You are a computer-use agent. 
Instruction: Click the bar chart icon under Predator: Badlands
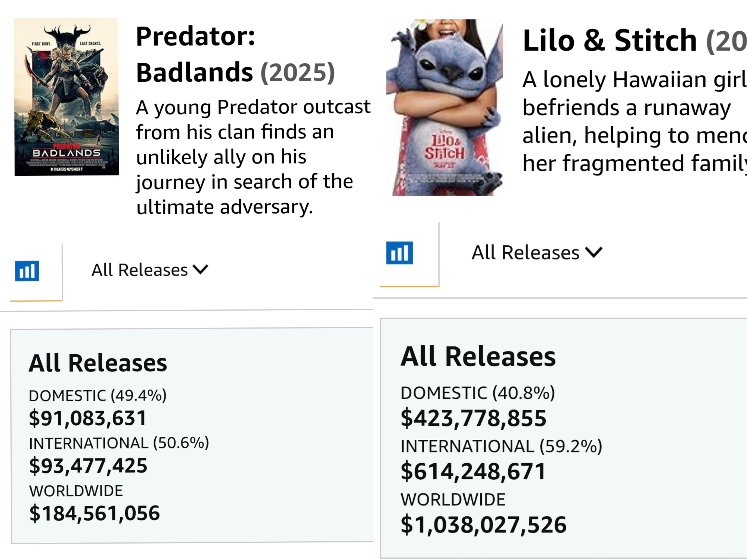pos(27,271)
